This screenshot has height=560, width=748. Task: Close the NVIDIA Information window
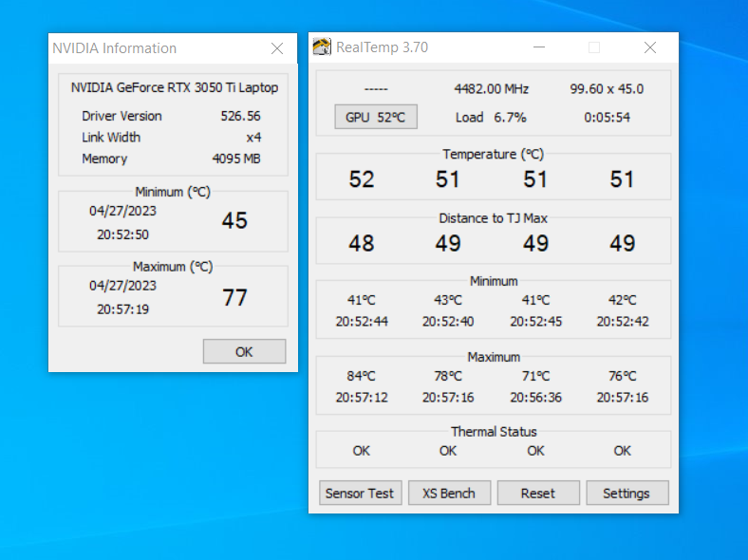tap(277, 48)
